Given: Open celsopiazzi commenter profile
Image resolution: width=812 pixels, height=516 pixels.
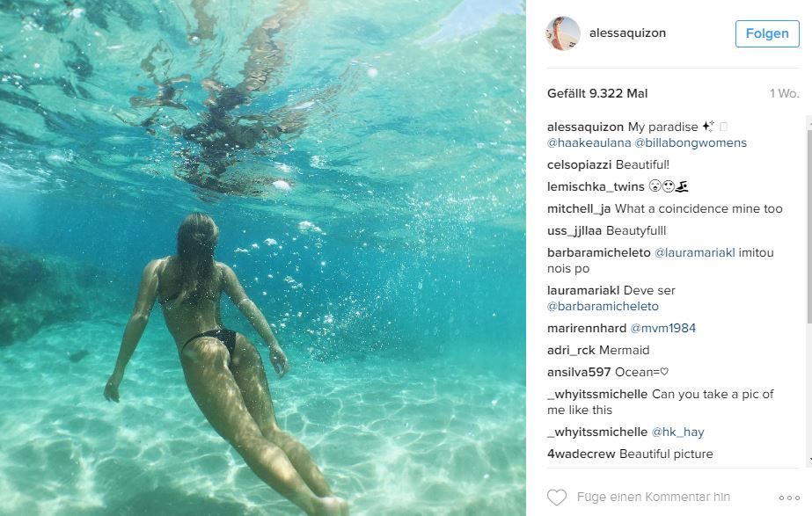Looking at the screenshot, I should click(580, 164).
